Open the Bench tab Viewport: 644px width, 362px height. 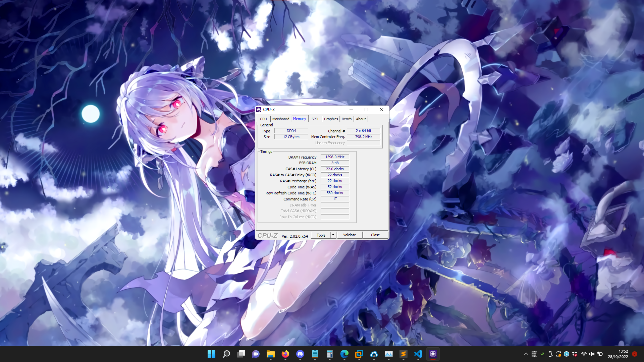pos(347,119)
